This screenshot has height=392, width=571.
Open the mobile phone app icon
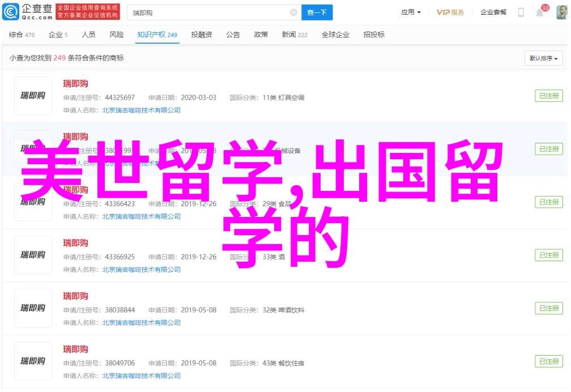tap(521, 12)
